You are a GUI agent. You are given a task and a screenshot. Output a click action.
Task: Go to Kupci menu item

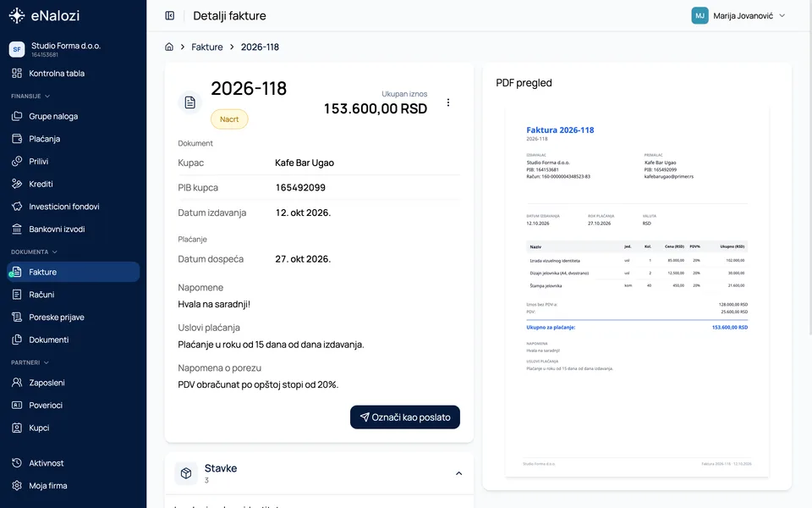pyautogui.click(x=73, y=428)
